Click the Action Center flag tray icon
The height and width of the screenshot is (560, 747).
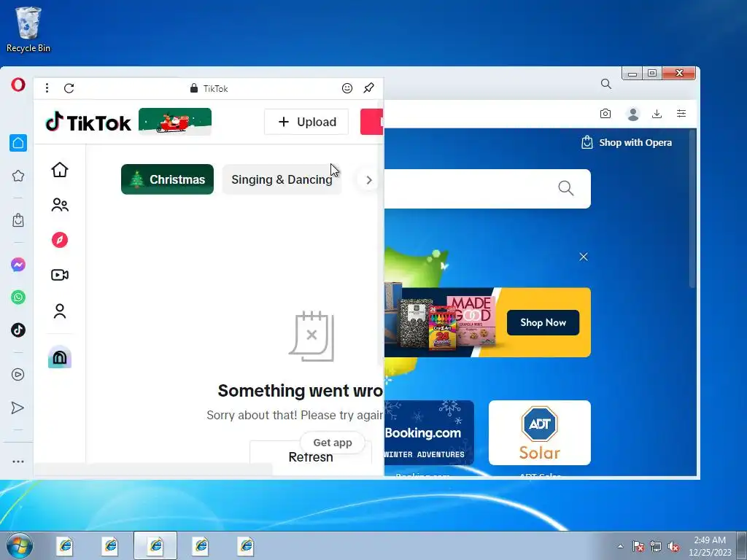[638, 546]
